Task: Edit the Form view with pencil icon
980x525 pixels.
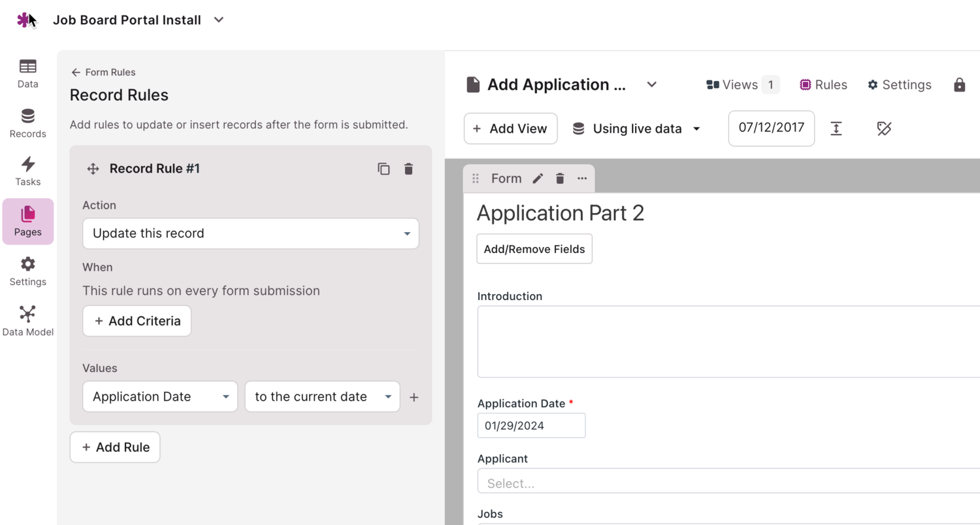Action: pos(538,178)
